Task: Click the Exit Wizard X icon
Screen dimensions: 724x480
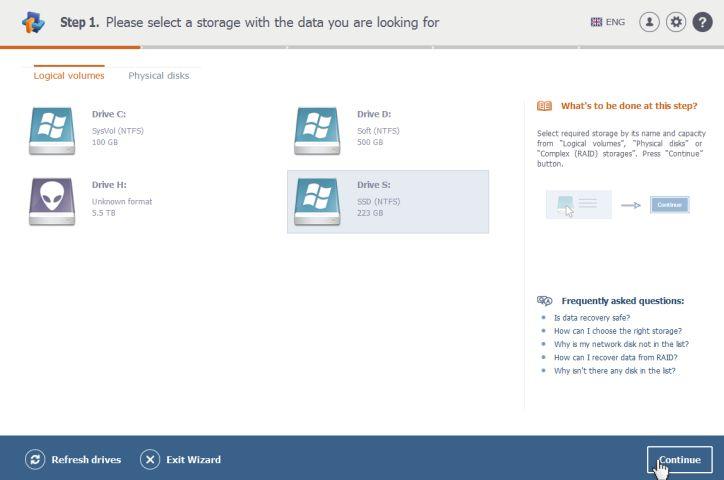Action: point(150,459)
